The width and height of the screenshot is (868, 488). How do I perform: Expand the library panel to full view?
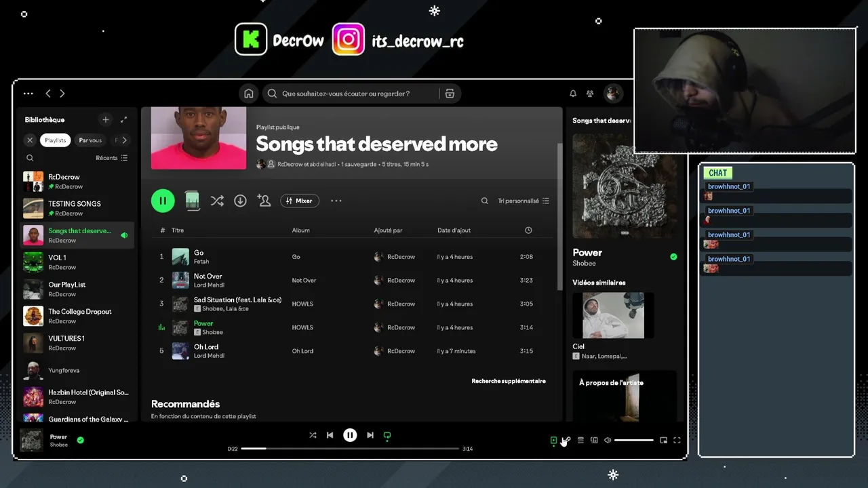tap(123, 119)
